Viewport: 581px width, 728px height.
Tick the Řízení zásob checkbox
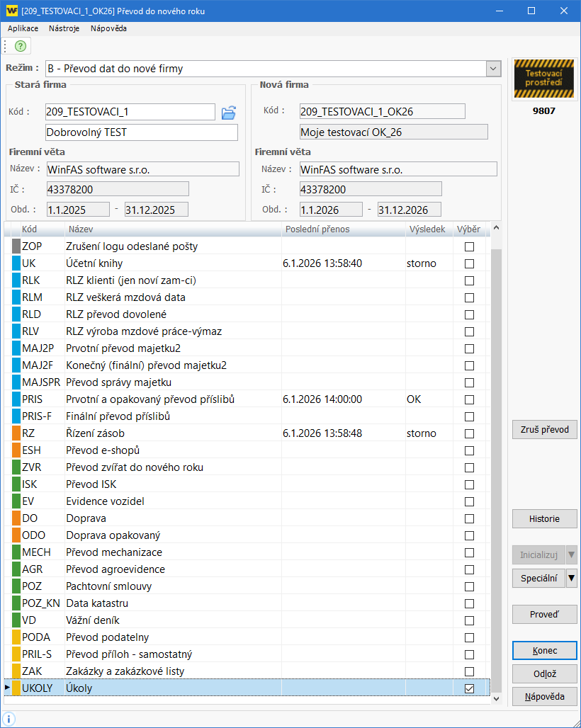tap(469, 433)
